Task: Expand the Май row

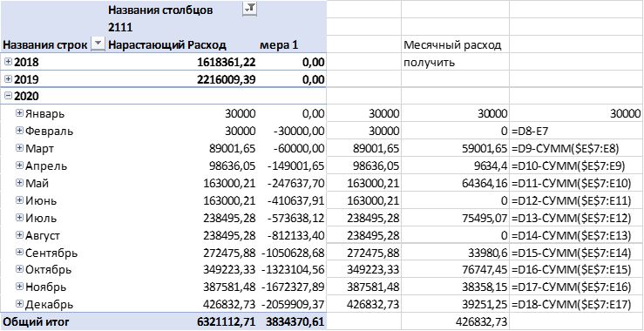Action: pos(19,183)
